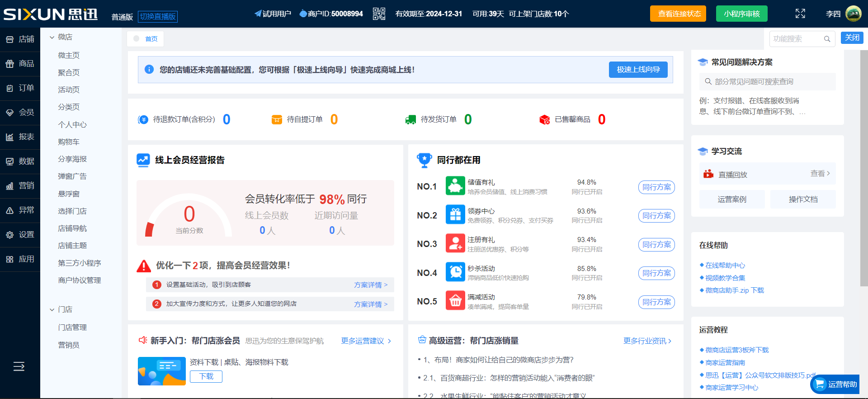This screenshot has width=868, height=399.
Task: Collapse sidebar with bottom hamburger icon
Action: pyautogui.click(x=19, y=366)
